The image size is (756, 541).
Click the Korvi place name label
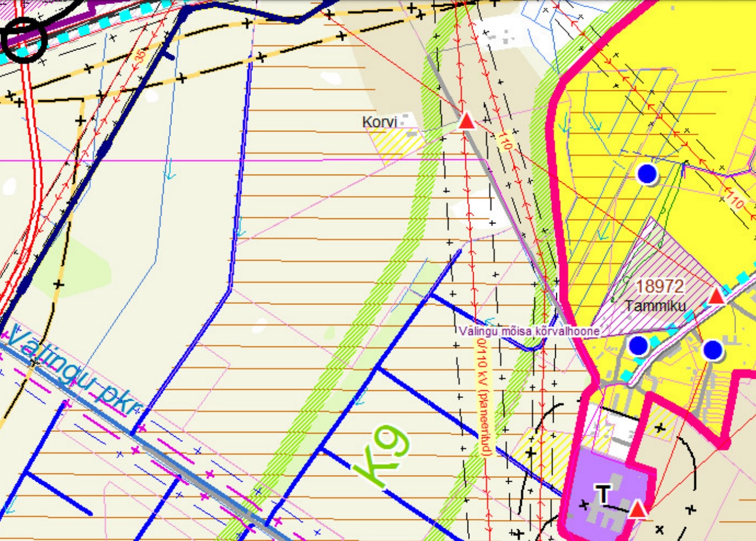coord(379,122)
